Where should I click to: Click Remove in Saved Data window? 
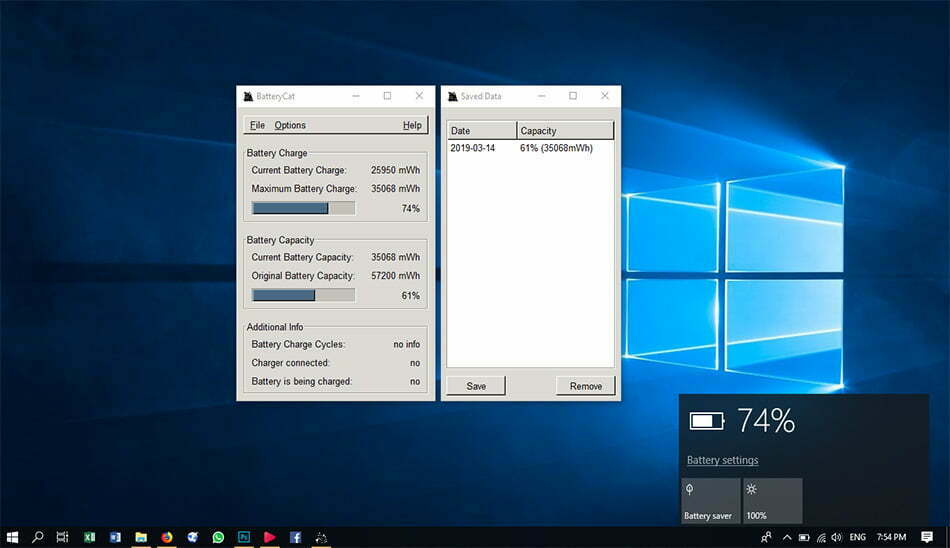click(585, 386)
